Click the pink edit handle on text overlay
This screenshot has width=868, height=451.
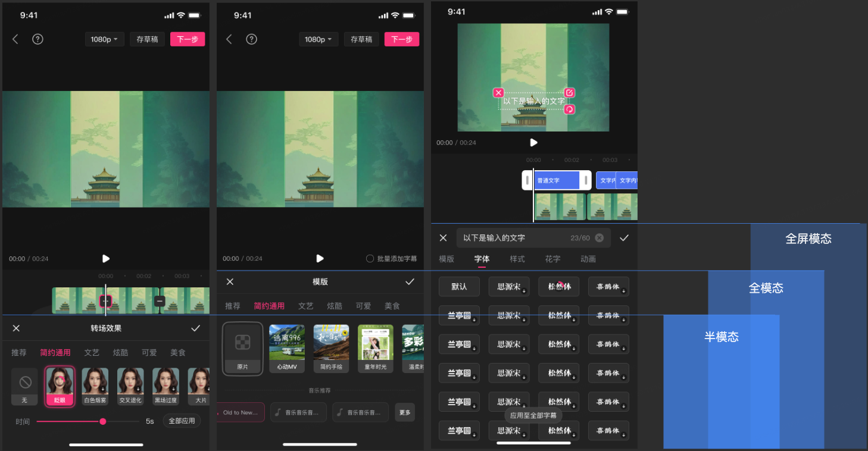pyautogui.click(x=570, y=93)
